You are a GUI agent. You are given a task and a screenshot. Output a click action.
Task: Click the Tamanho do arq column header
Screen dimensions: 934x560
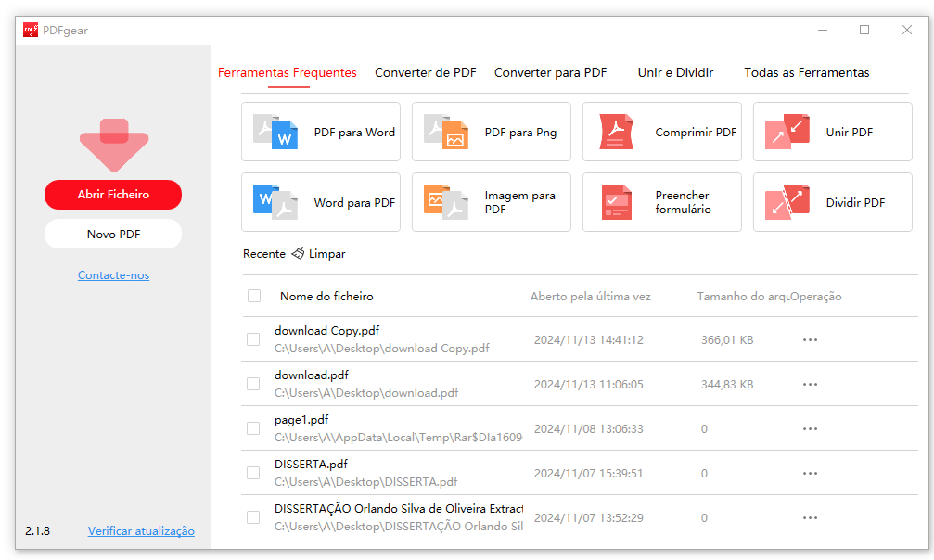pyautogui.click(x=743, y=296)
